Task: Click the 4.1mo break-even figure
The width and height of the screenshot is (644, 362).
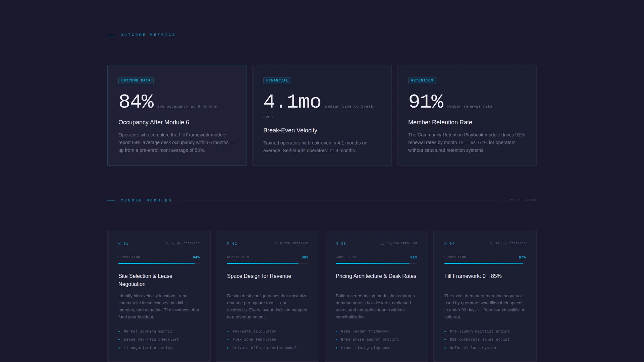Action: click(x=292, y=101)
